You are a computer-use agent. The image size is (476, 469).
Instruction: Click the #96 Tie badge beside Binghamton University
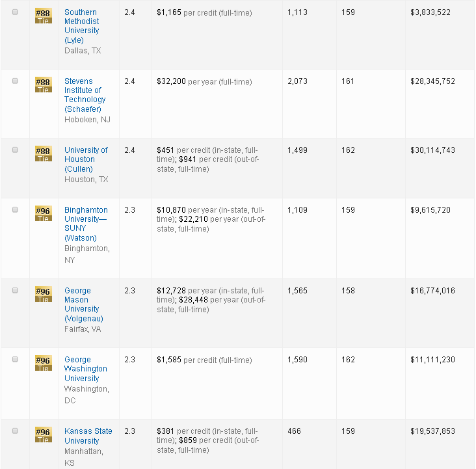pyautogui.click(x=43, y=213)
